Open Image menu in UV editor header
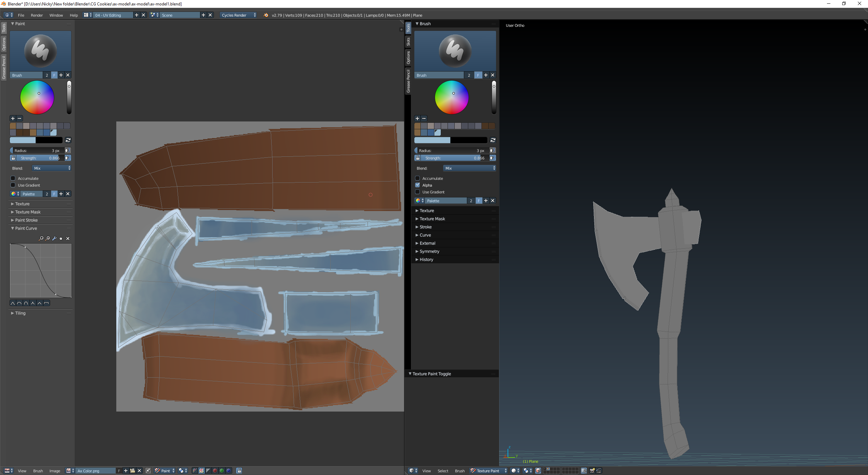Screen dimensions: 868x475 tap(55, 471)
